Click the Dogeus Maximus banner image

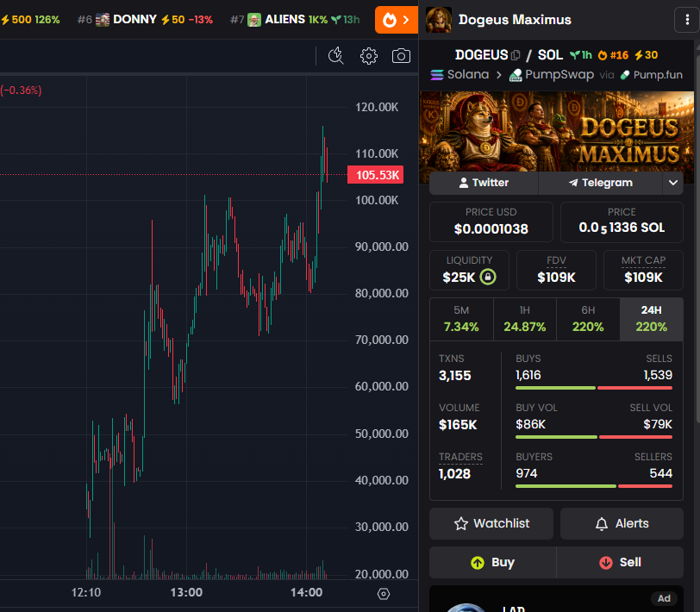pyautogui.click(x=556, y=132)
